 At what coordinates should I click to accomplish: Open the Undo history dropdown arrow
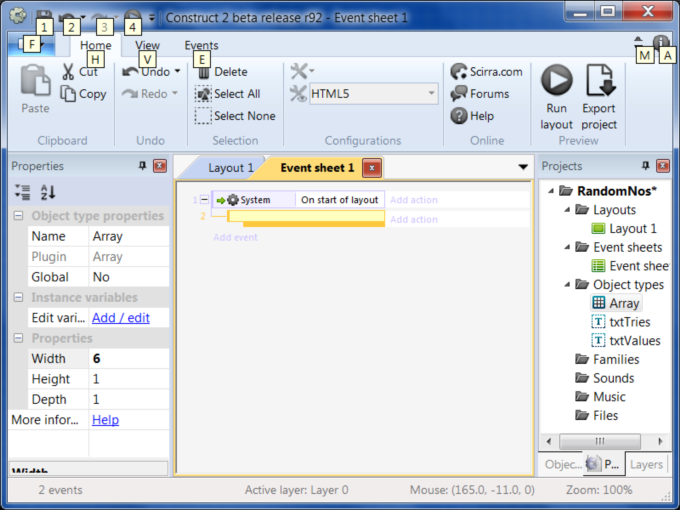pos(177,71)
